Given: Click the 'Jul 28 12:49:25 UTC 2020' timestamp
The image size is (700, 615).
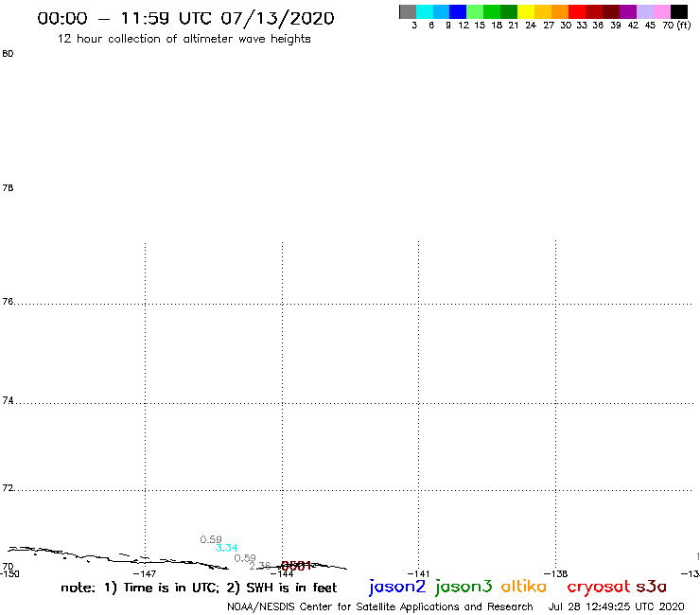Looking at the screenshot, I should [x=616, y=607].
